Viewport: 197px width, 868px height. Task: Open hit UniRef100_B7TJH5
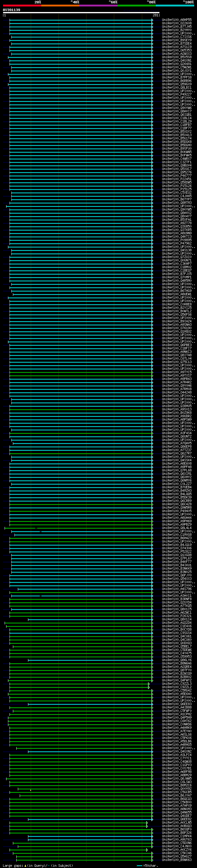tap(177, 26)
